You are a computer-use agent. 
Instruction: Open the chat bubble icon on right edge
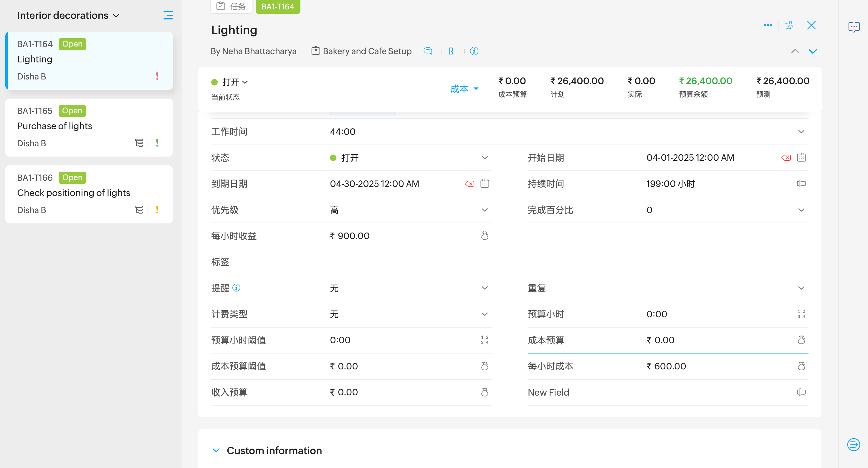coord(854,27)
